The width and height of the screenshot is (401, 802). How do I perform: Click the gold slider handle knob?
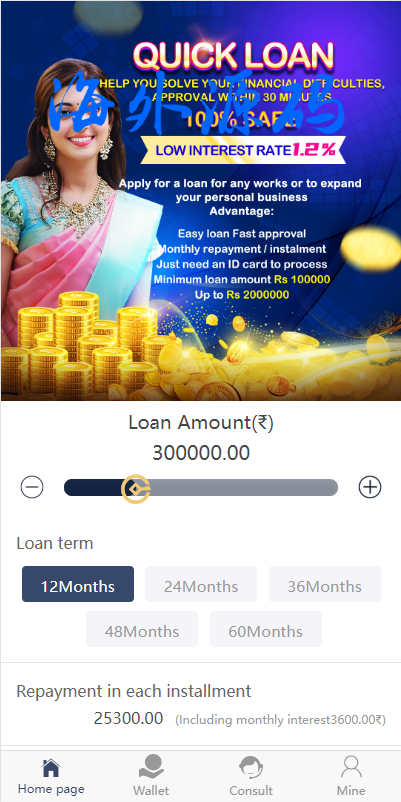(x=136, y=488)
